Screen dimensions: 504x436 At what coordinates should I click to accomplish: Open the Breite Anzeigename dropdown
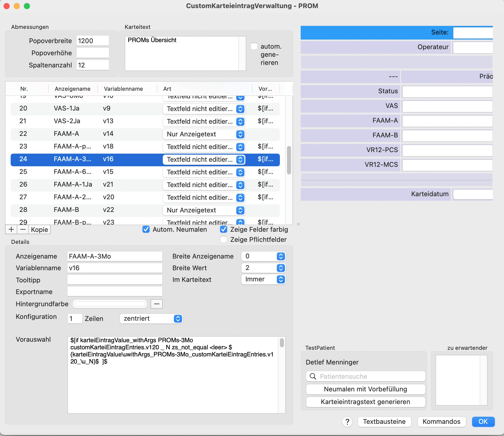264,256
